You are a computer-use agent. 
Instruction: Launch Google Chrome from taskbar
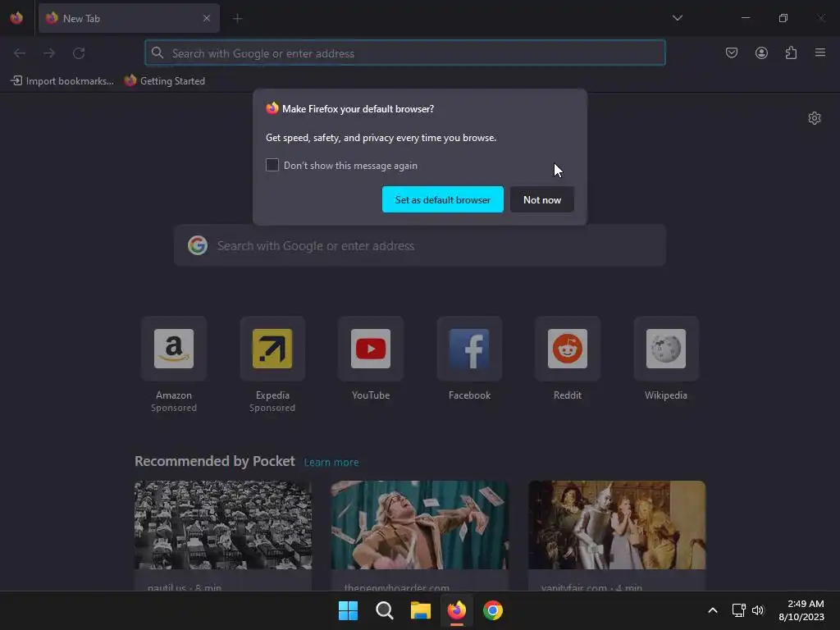pos(493,610)
